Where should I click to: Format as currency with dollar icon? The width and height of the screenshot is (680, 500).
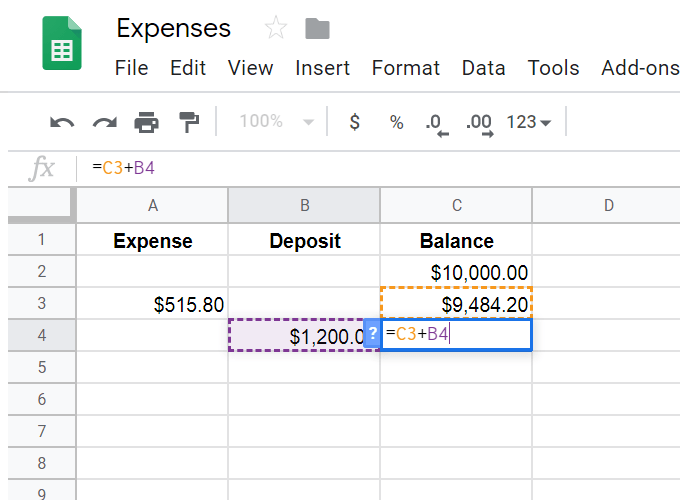click(354, 123)
